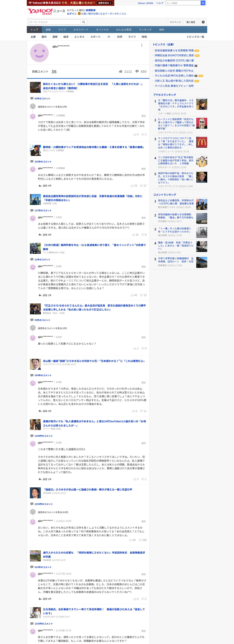Image resolution: width=234 pixels, height=644 pixels.
Task: Select the スポーツ category
Action: pos(95,37)
